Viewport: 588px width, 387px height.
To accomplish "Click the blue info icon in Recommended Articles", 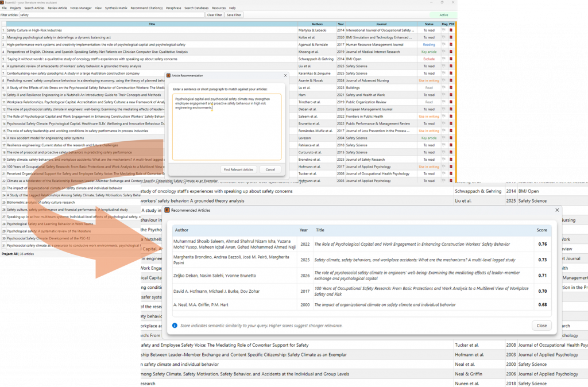I will (x=175, y=326).
